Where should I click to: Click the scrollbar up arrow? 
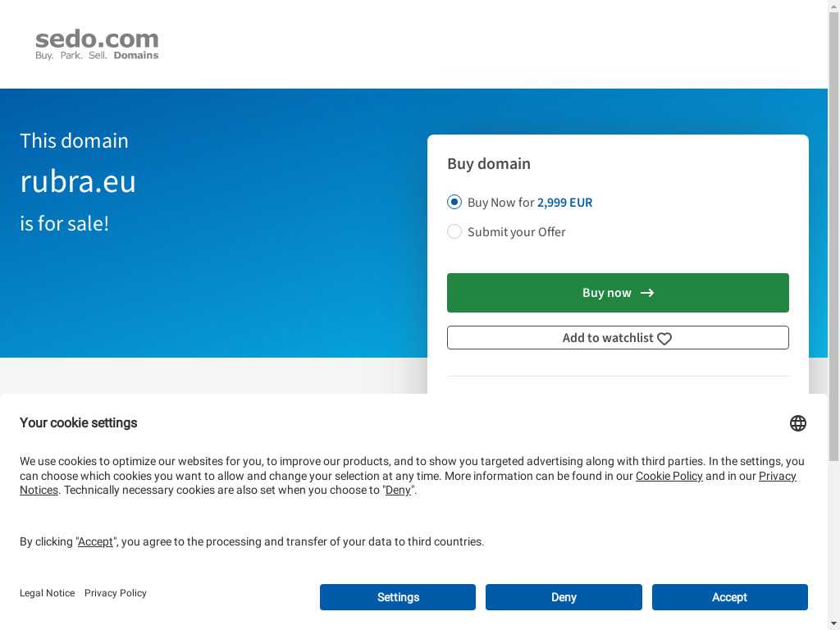tap(833, 6)
